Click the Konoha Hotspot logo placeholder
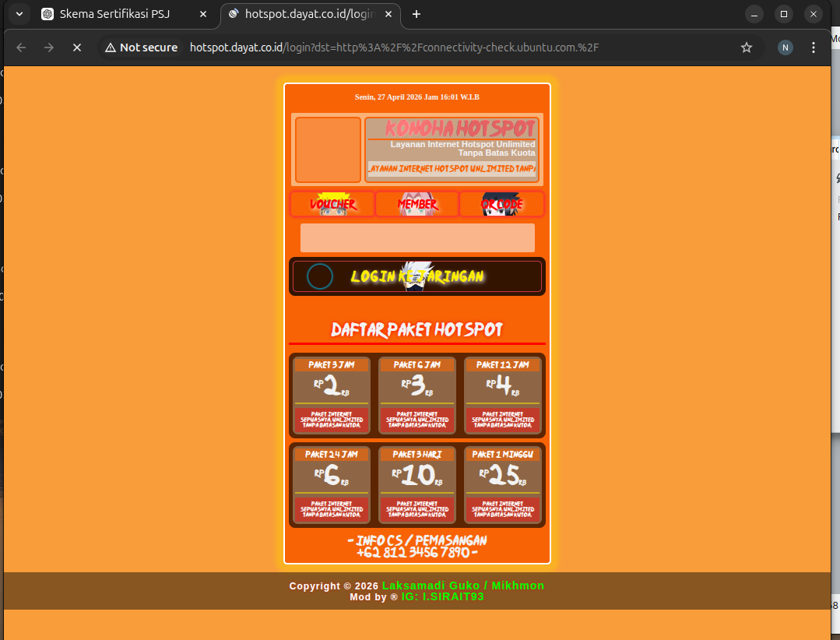840x640 pixels. (x=328, y=150)
